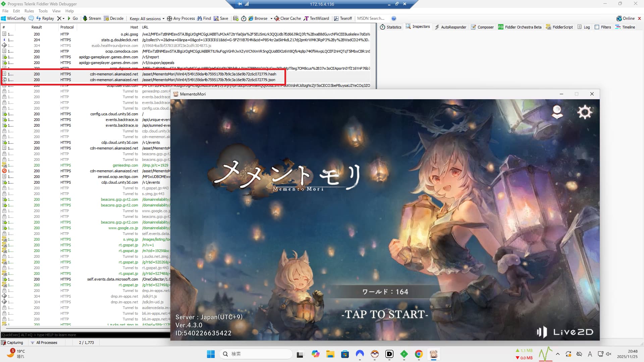Screen dimensions: 644x362
Task: Expand the Browse dropdown arrow
Action: pos(271,18)
